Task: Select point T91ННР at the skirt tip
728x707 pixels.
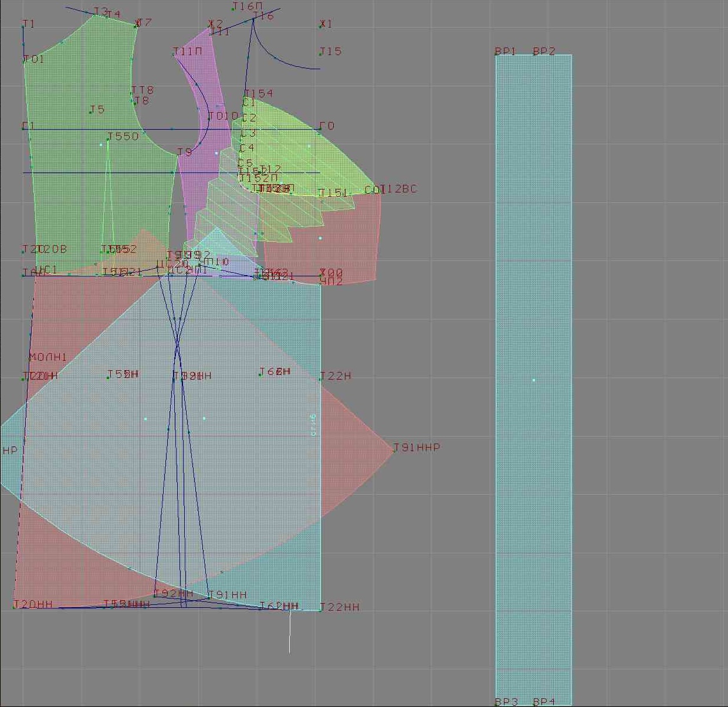Action: coord(394,451)
